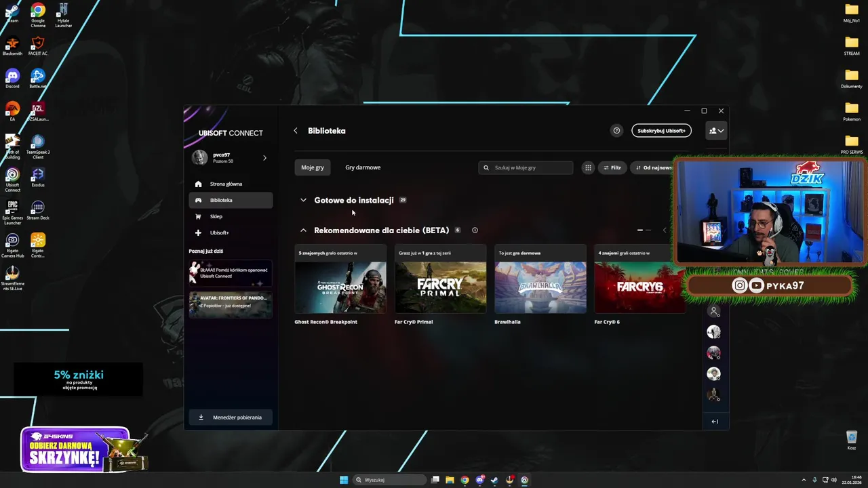Collapse the Rekomendowane dla ciebie section
The height and width of the screenshot is (488, 868).
[303, 230]
